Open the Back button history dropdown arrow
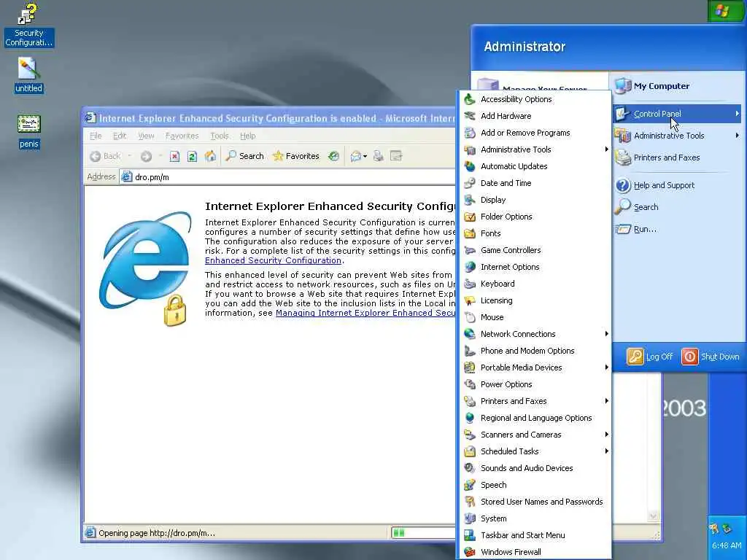Image resolution: width=747 pixels, height=560 pixels. tap(129, 156)
